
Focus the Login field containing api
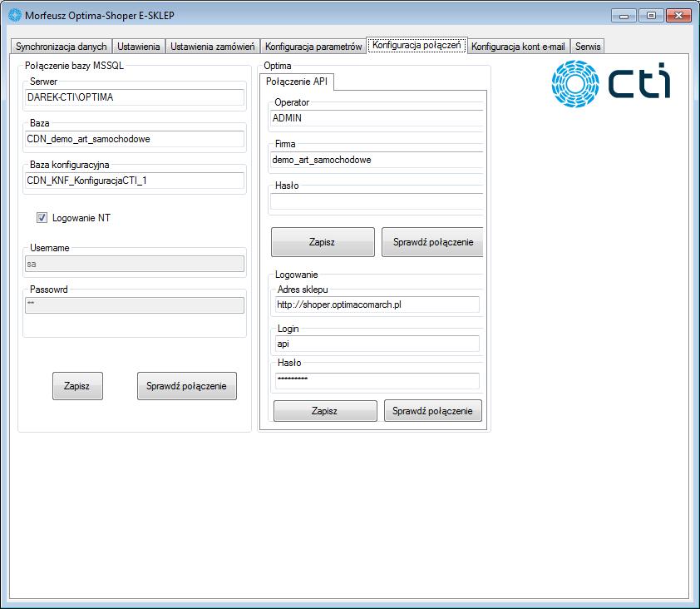pos(377,344)
